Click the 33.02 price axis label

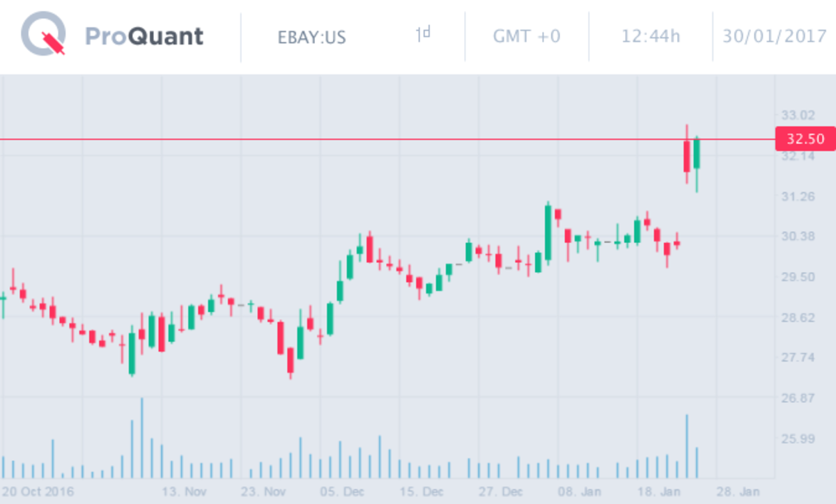click(x=797, y=116)
